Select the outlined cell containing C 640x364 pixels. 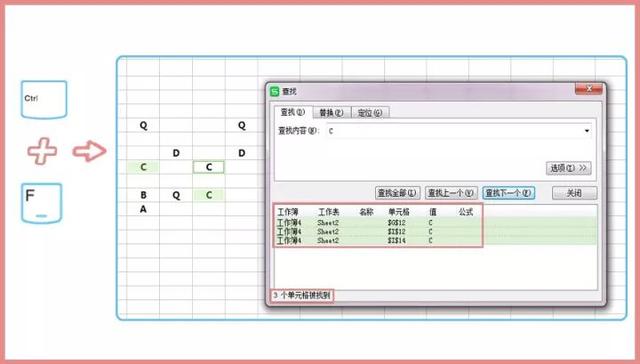[209, 167]
